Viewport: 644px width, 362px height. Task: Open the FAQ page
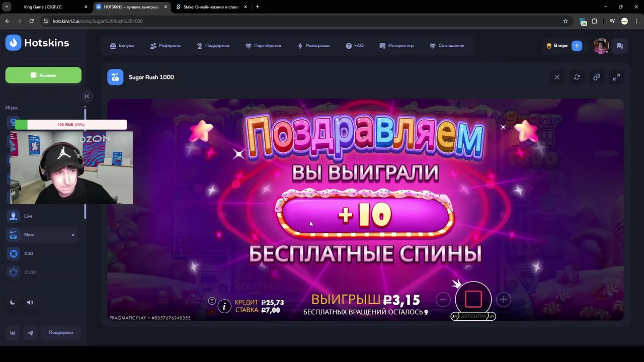click(354, 46)
